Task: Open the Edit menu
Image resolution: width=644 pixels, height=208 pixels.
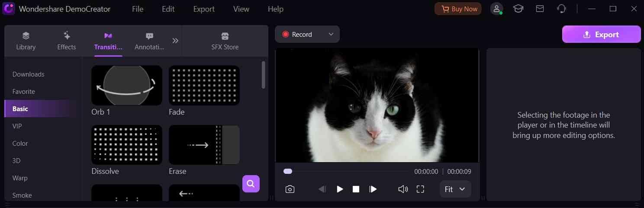Action: coord(168,9)
